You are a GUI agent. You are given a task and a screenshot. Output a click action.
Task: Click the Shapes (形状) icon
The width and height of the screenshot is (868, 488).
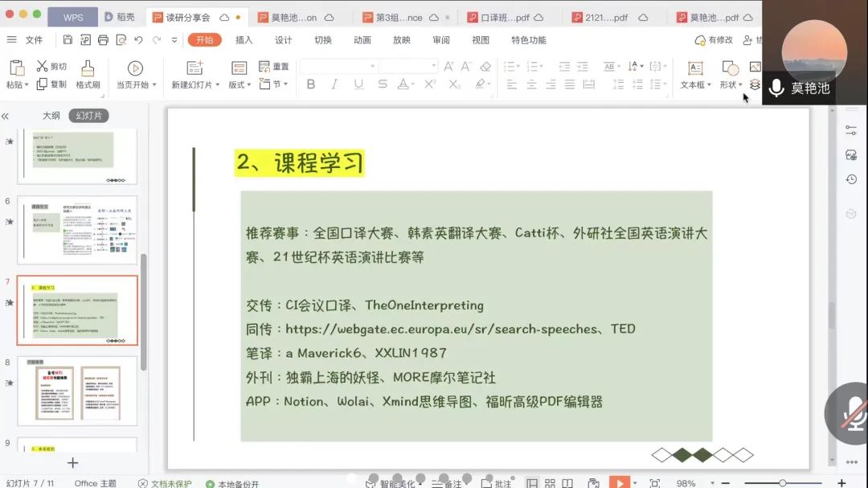pyautogui.click(x=730, y=68)
